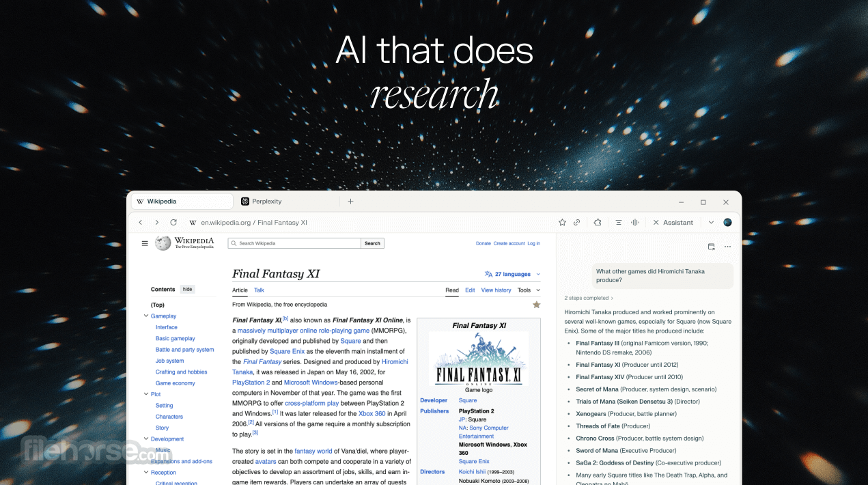
Task: Collapse the Reception contents section
Action: coord(146,473)
